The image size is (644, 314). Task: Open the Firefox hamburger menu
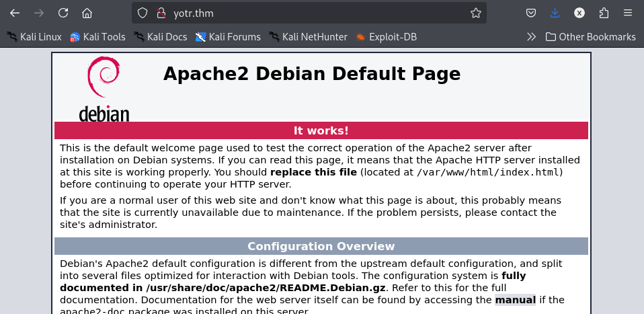pos(628,13)
